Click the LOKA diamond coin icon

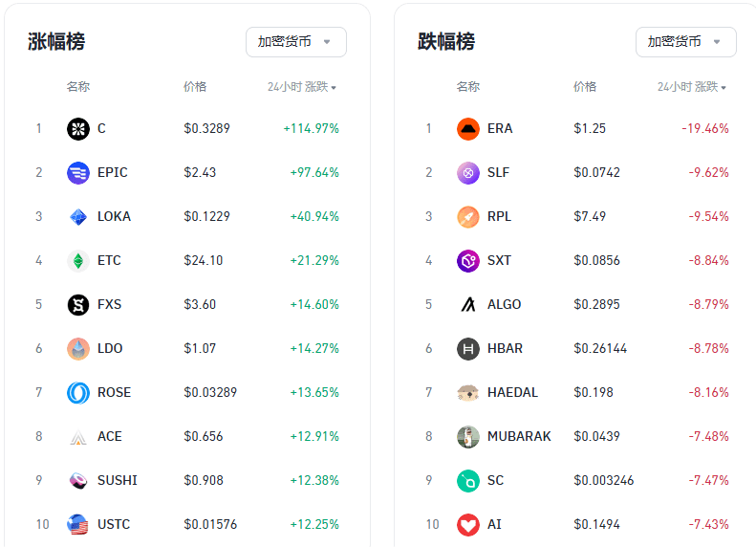78,216
